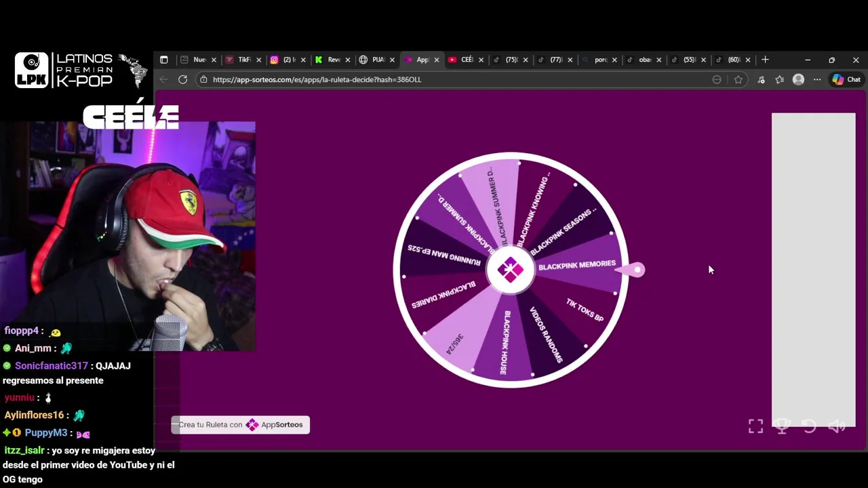Close the TikTok '(55)' tab
Image resolution: width=868 pixels, height=488 pixels.
coord(703,60)
